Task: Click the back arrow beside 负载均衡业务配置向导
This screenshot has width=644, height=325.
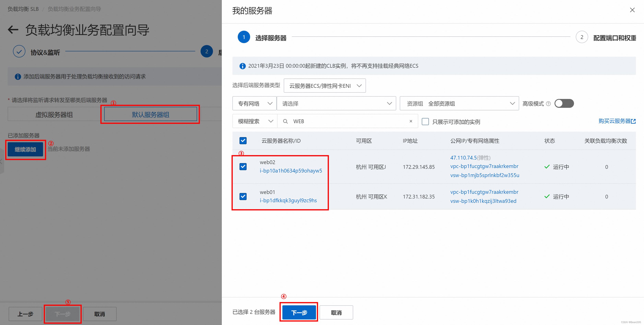Action: pyautogui.click(x=13, y=30)
